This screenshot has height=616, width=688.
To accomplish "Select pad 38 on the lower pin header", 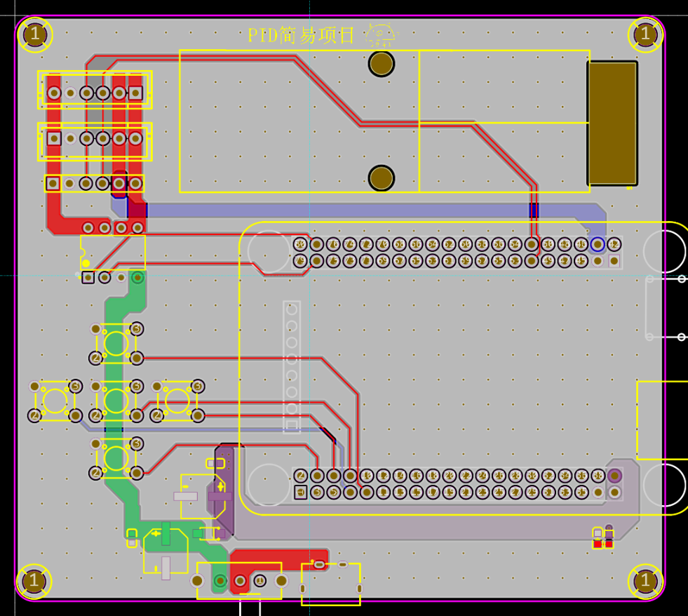I will [598, 476].
